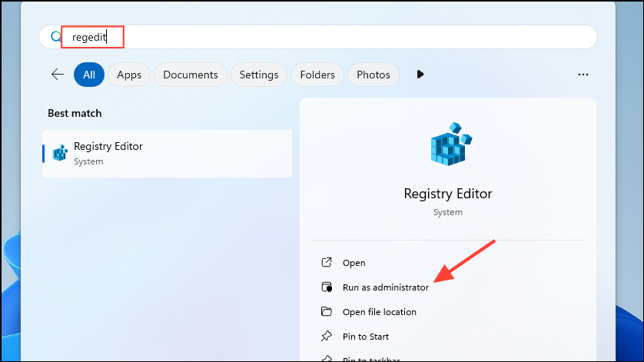Screen dimensions: 644x362
Task: Click the small Registry Editor icon in results
Action: pos(60,153)
